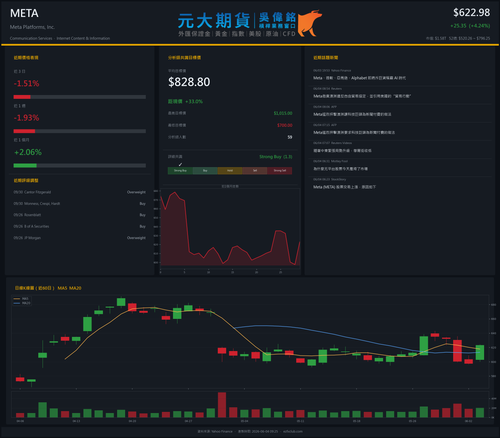The width and height of the screenshot is (500, 438).
Task: Click the analyst count value 59
Action: pos(290,137)
